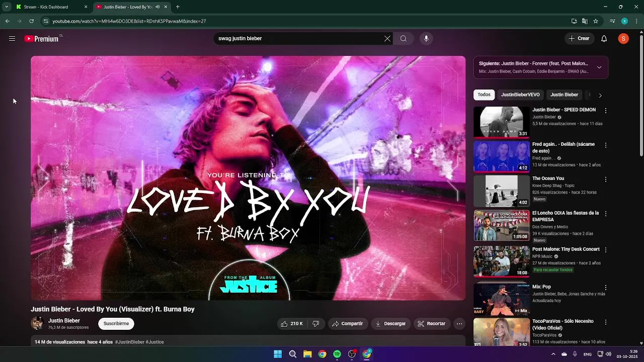
Task: Open the notifications bell
Action: click(604, 39)
